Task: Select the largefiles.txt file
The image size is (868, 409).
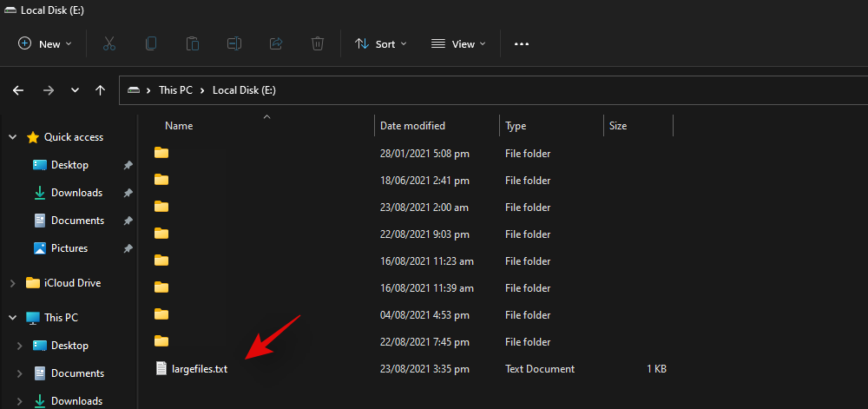Action: click(x=199, y=369)
